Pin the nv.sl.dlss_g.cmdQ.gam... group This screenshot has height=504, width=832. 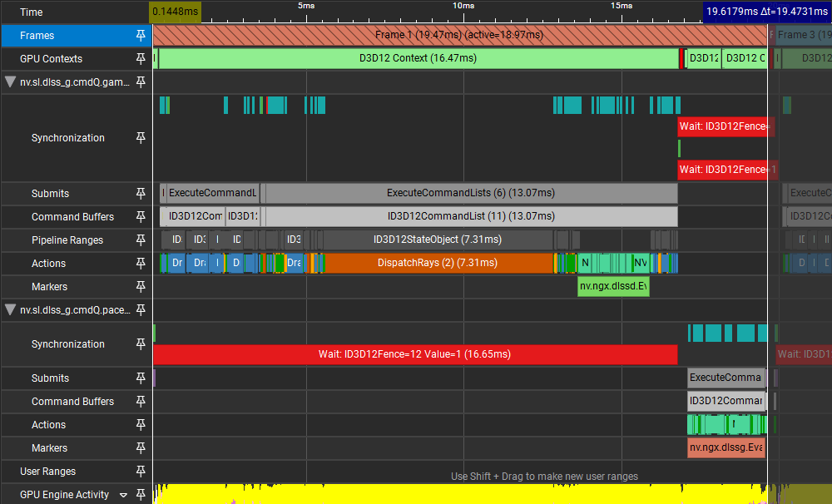tap(141, 82)
